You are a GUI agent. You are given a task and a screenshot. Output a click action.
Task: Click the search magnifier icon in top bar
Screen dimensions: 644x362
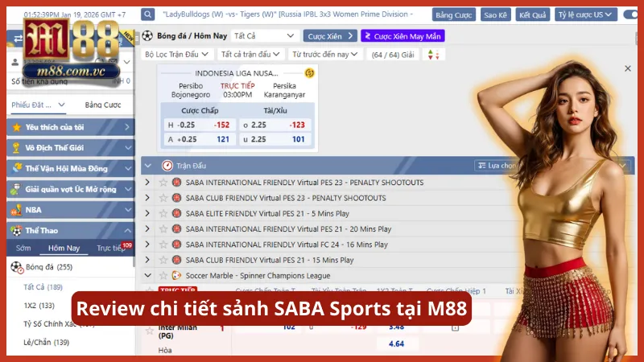[147, 14]
